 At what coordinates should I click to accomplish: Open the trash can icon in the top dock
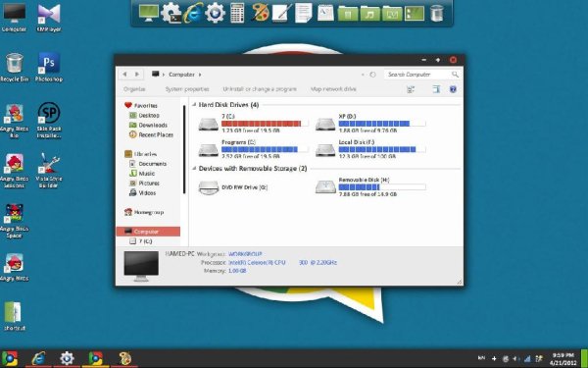(436, 13)
